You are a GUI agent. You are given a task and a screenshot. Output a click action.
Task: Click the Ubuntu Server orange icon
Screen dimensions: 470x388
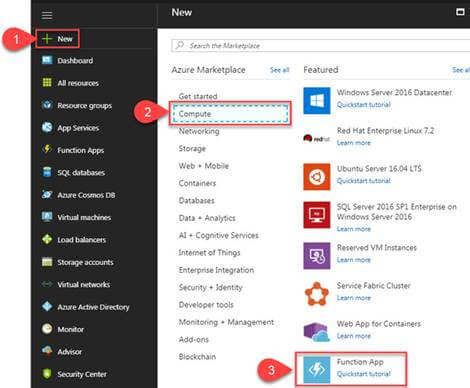tap(317, 177)
